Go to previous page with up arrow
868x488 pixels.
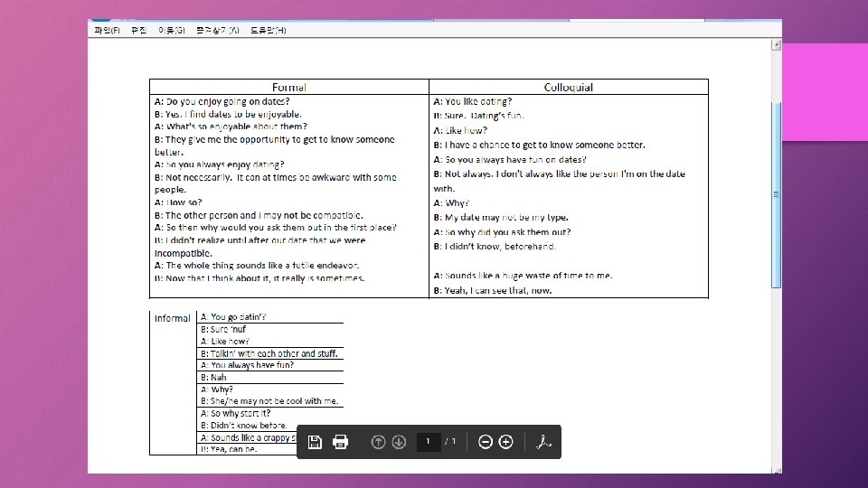click(x=378, y=442)
